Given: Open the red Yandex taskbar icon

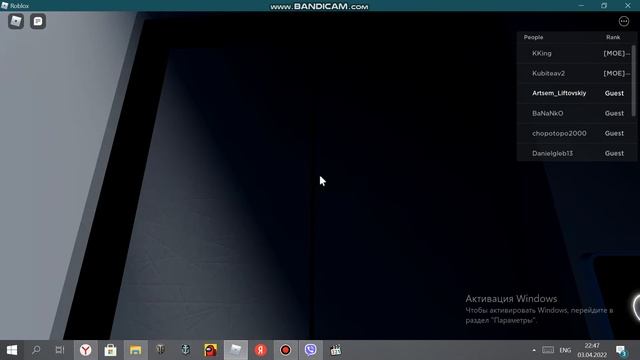Looking at the screenshot, I should pyautogui.click(x=260, y=350).
